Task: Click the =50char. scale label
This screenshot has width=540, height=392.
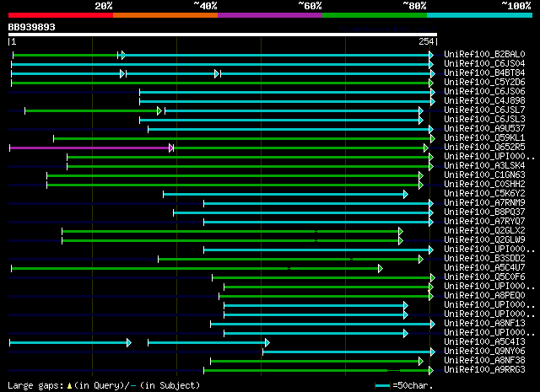Action: (413, 385)
